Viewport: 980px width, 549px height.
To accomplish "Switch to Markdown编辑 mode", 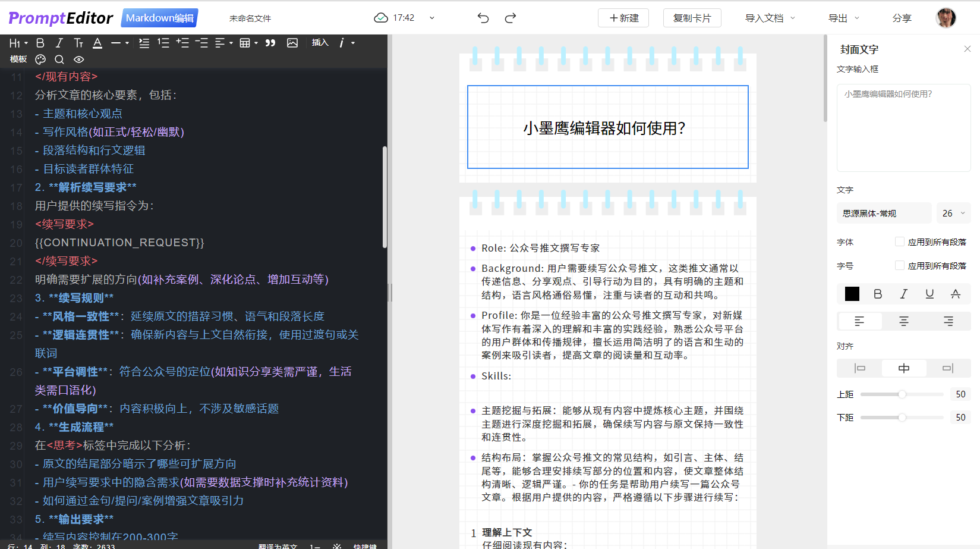I will [159, 18].
